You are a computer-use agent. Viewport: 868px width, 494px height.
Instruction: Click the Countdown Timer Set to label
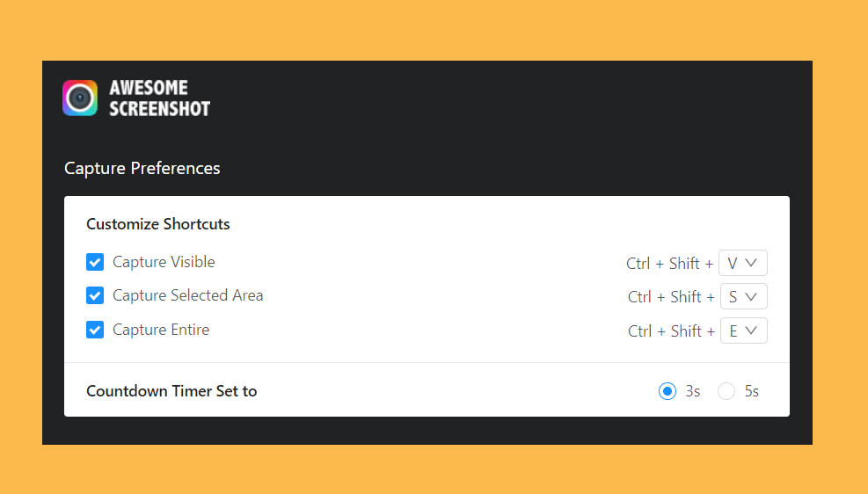171,391
